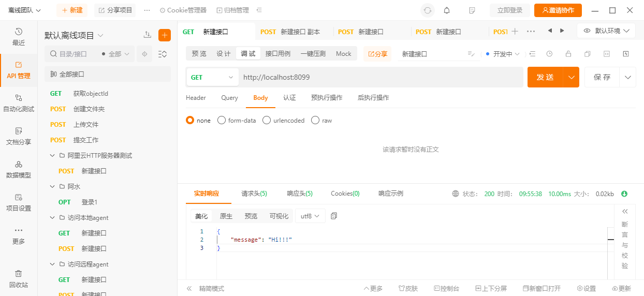This screenshot has height=296, width=644.
Task: Open the tab overflow ellipsis menu
Action: point(531,32)
